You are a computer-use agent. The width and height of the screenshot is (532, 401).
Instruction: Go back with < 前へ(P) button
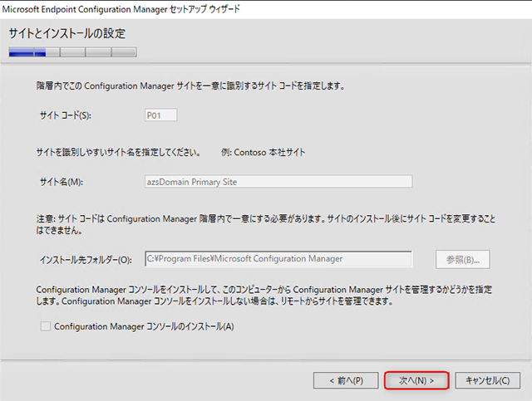[x=346, y=380]
